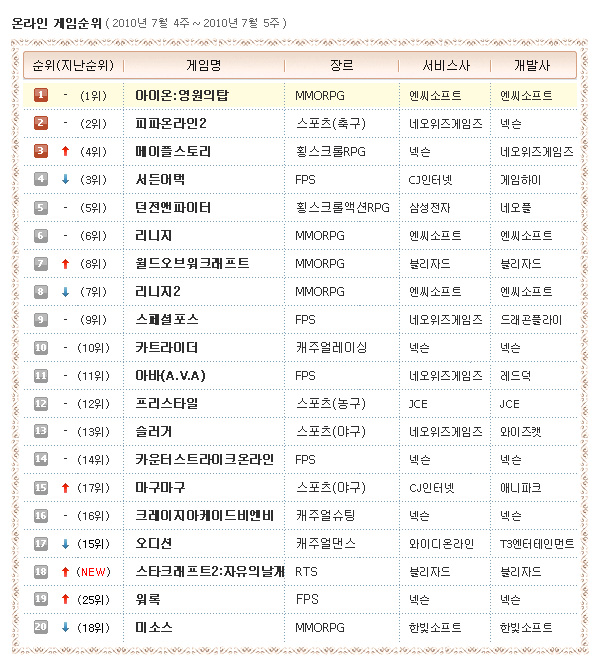Image resolution: width=600 pixels, height=666 pixels.
Task: Open the 피파온라인2 game link
Action: click(x=171, y=124)
